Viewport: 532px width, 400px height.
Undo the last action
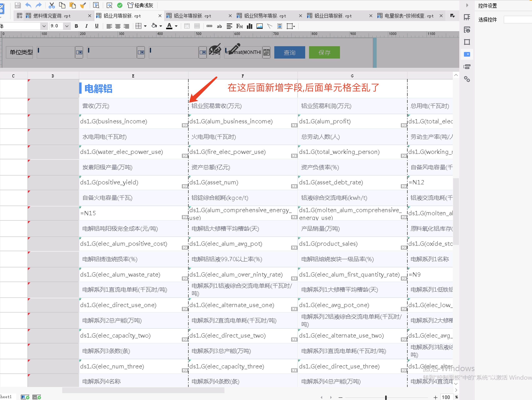point(28,5)
